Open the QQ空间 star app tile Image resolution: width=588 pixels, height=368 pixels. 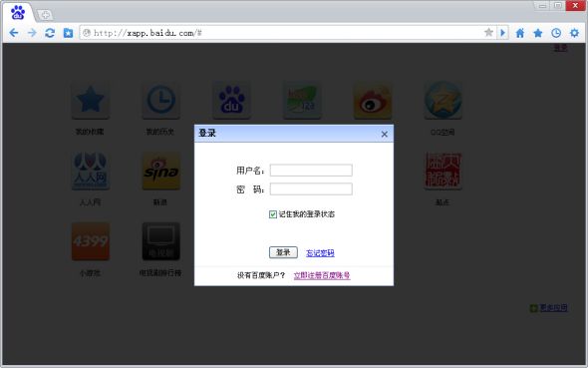pyautogui.click(x=442, y=101)
